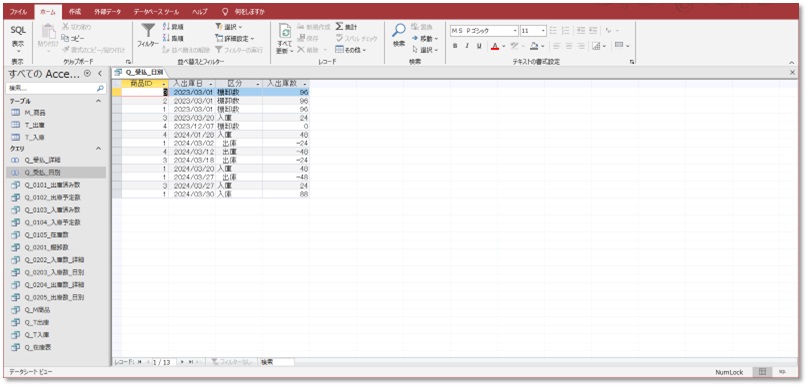Click the 2023/12/07 date cell

pyautogui.click(x=193, y=126)
